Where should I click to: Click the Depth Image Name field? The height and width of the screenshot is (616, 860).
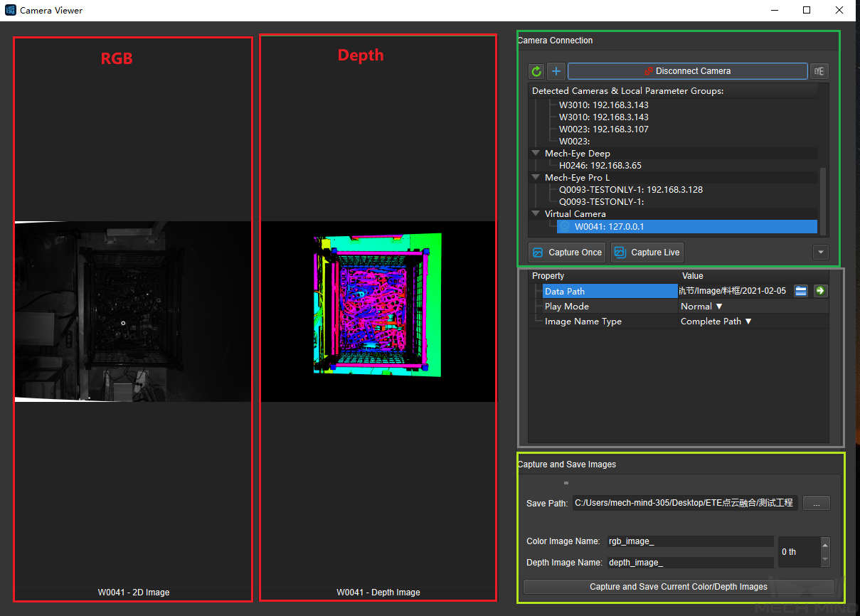690,563
